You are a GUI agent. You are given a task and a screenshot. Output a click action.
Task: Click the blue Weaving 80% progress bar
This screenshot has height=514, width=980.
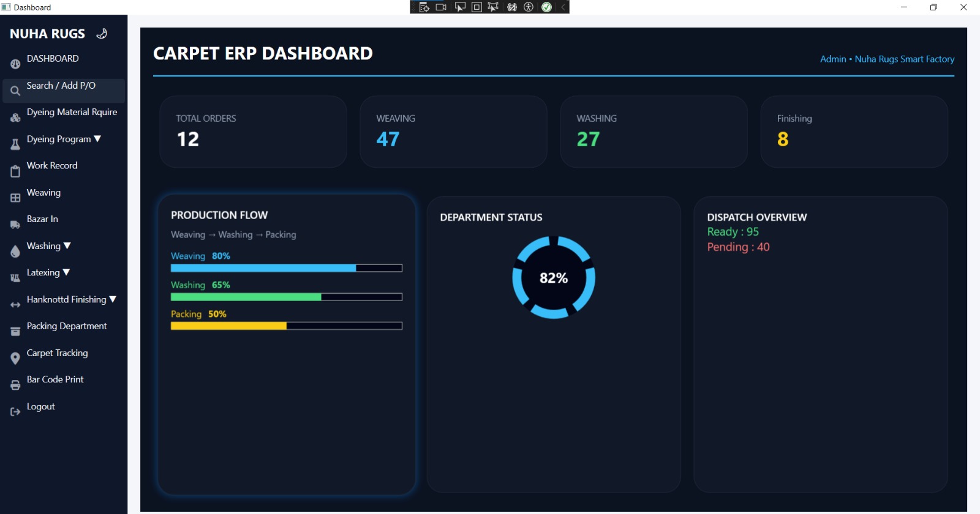tap(286, 268)
